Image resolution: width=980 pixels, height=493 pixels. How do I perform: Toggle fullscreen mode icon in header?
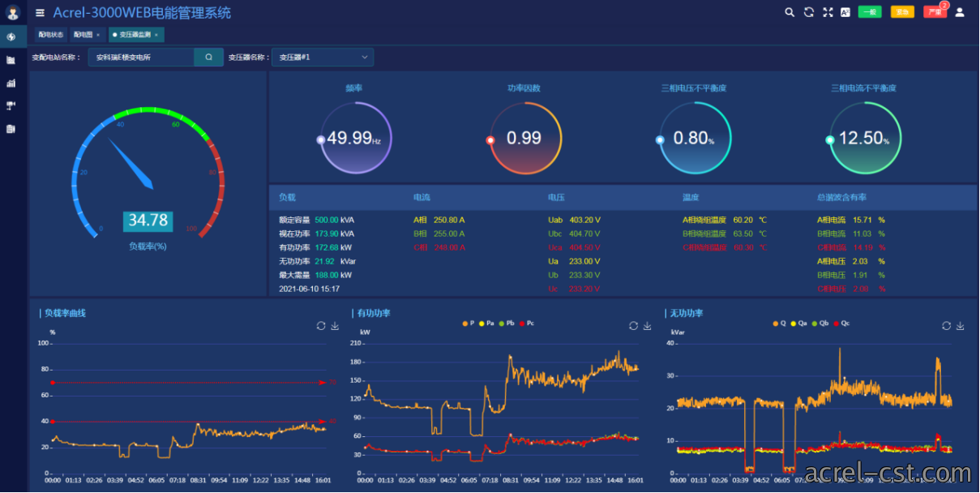pos(828,12)
